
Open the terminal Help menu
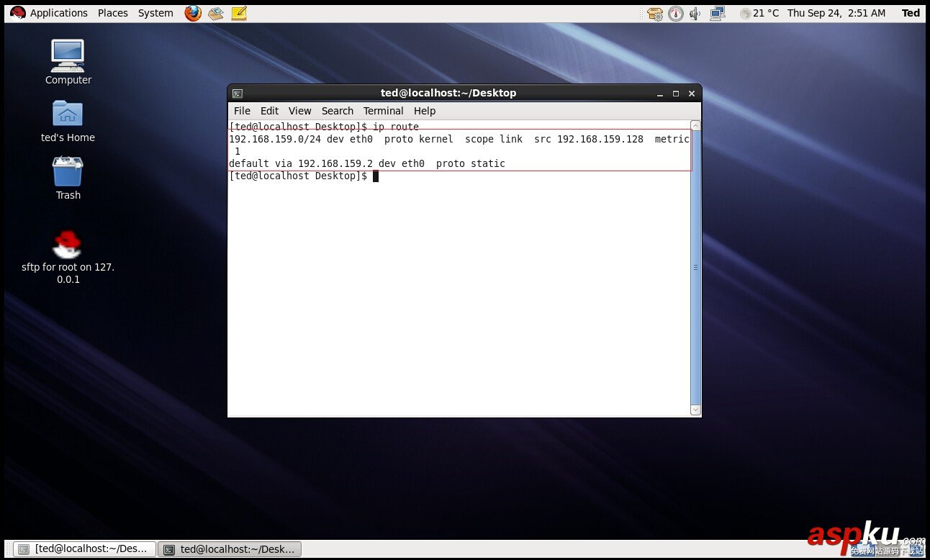[x=425, y=111]
